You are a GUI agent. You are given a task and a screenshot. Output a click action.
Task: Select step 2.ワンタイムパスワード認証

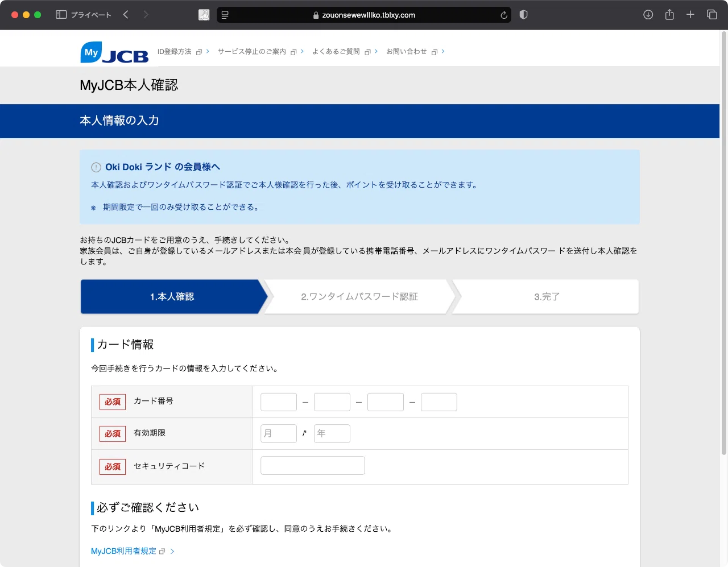coord(359,297)
